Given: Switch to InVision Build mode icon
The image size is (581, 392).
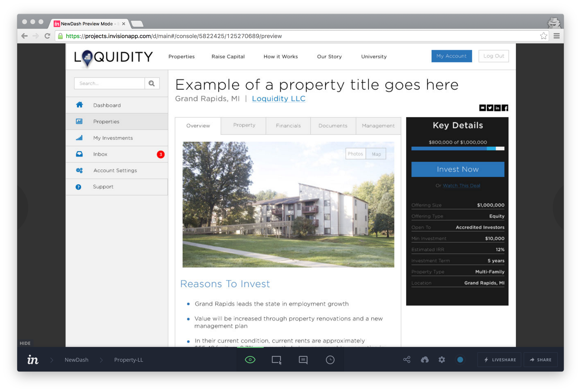Looking at the screenshot, I should click(x=277, y=360).
